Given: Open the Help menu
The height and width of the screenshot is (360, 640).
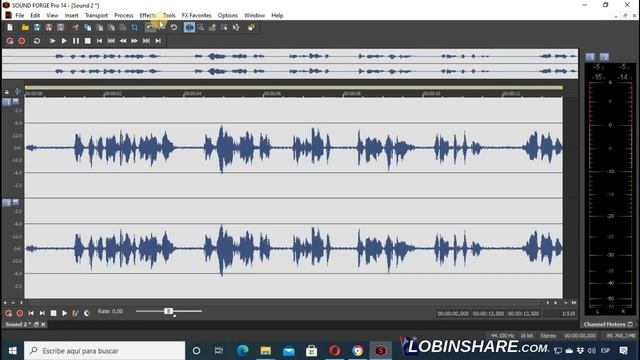Looking at the screenshot, I should 277,16.
